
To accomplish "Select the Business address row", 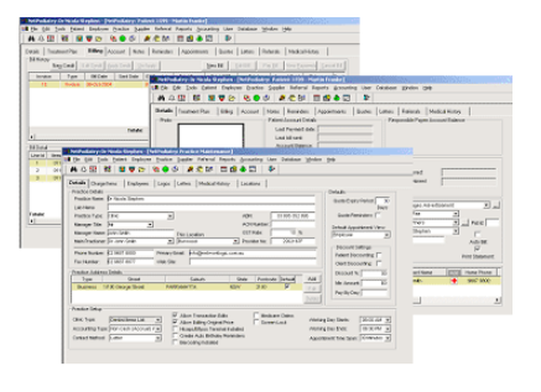I will click(187, 287).
